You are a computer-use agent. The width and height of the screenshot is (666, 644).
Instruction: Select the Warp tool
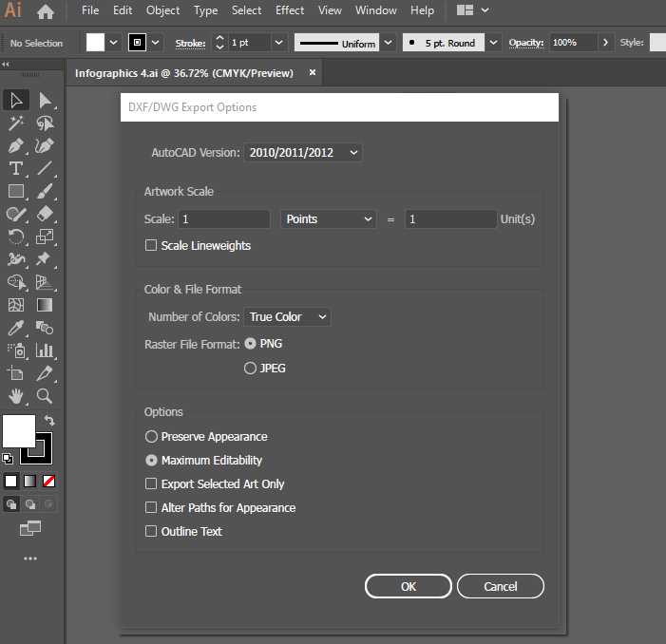coord(16,259)
